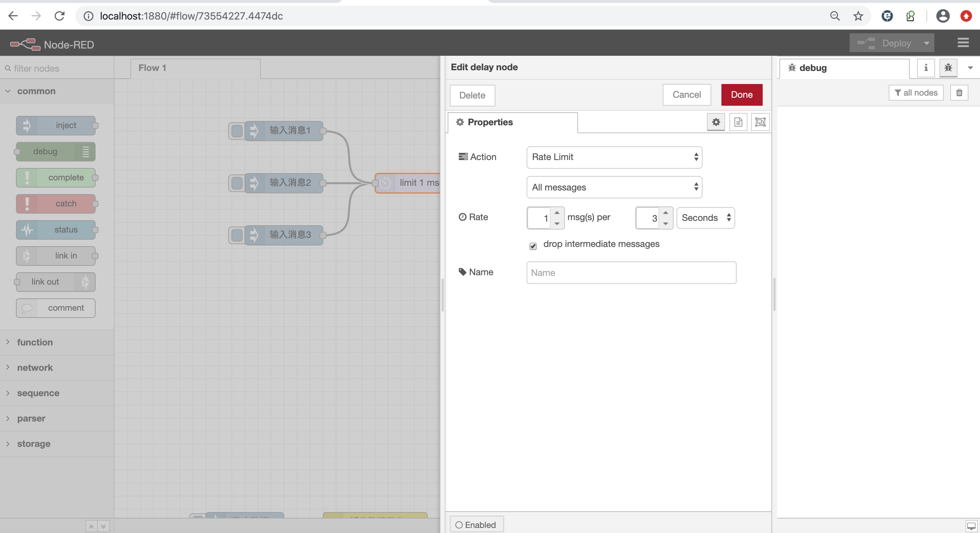980x533 pixels.
Task: Open the node appearance settings icon
Action: [x=760, y=122]
